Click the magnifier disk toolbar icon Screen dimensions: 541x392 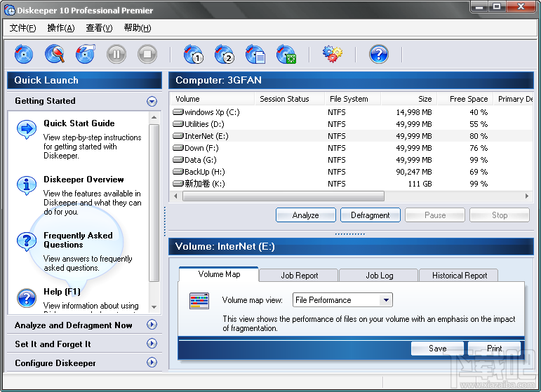55,54
